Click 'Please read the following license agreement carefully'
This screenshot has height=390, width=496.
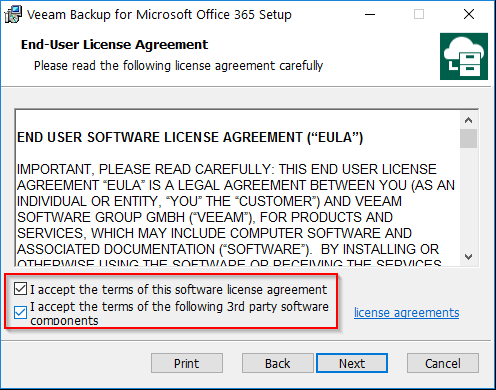178,66
